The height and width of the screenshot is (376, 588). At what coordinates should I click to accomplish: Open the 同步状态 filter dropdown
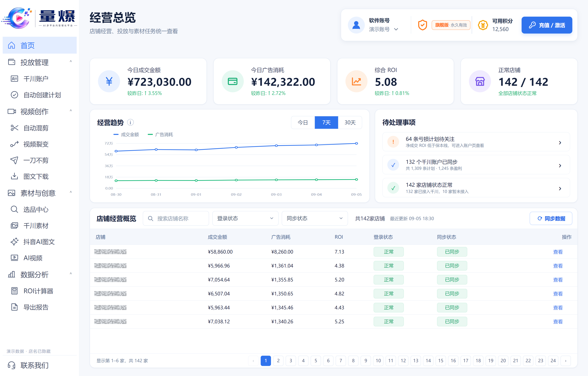315,218
